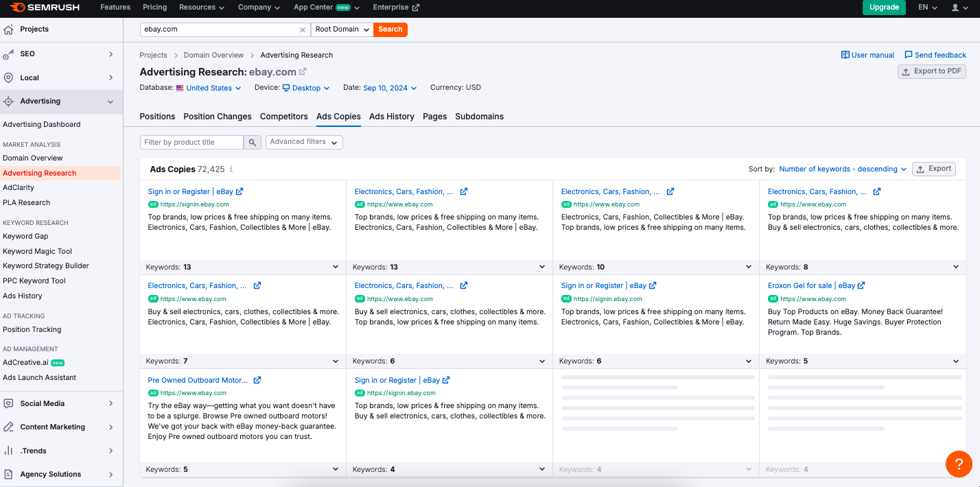
Task: Switch to the Subdomains tab
Action: coord(480,117)
